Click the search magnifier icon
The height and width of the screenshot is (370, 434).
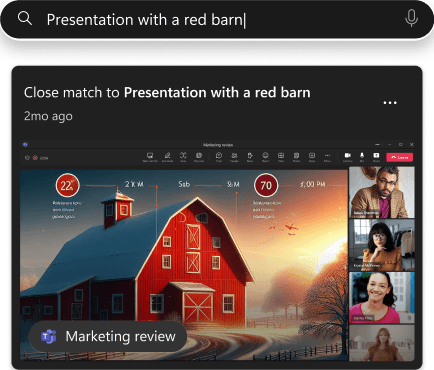click(25, 18)
